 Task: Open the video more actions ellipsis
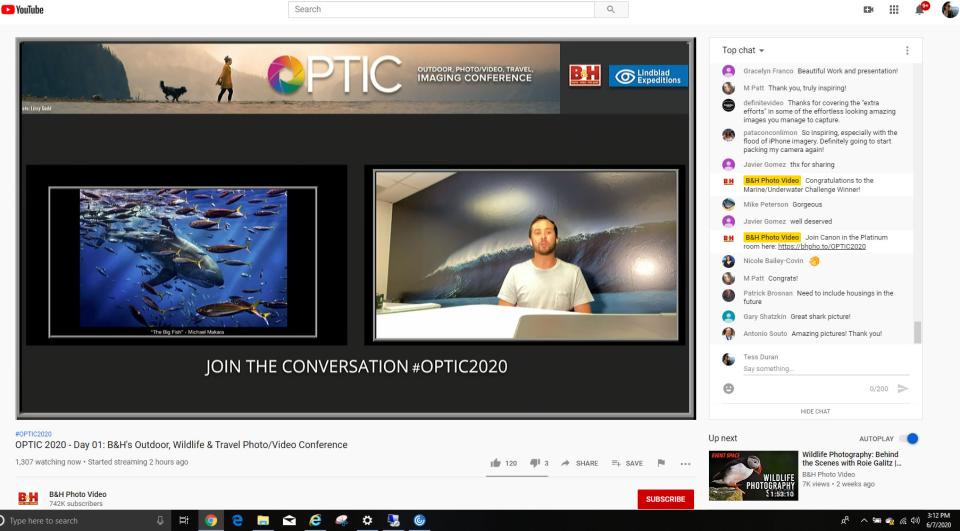(x=685, y=464)
